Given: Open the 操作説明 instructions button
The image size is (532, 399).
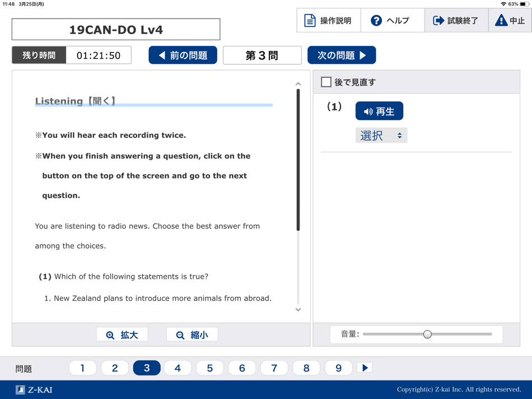Looking at the screenshot, I should point(328,20).
